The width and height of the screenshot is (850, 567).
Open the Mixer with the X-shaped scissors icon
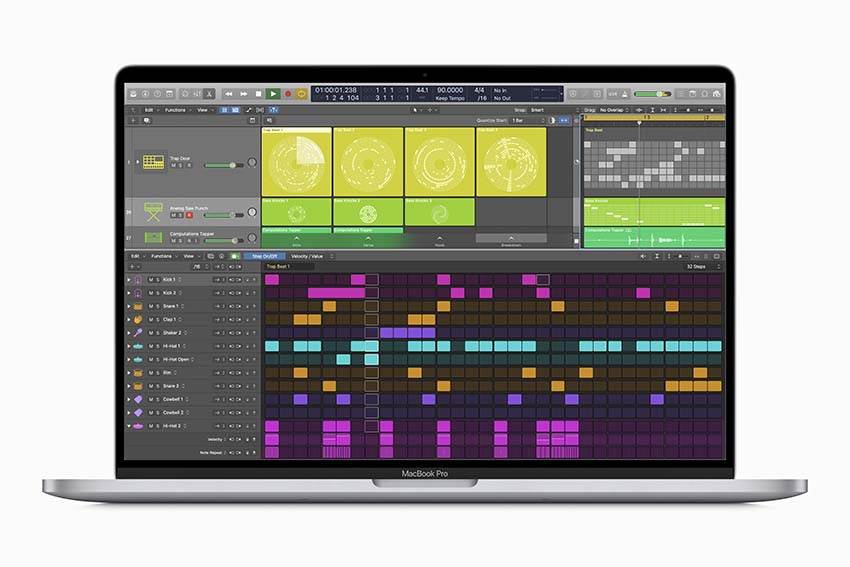click(209, 94)
